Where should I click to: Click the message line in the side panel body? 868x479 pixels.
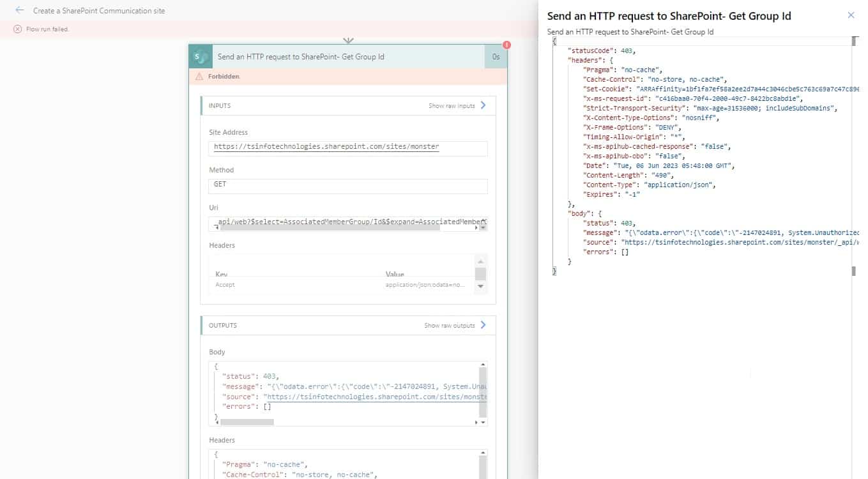[721, 233]
